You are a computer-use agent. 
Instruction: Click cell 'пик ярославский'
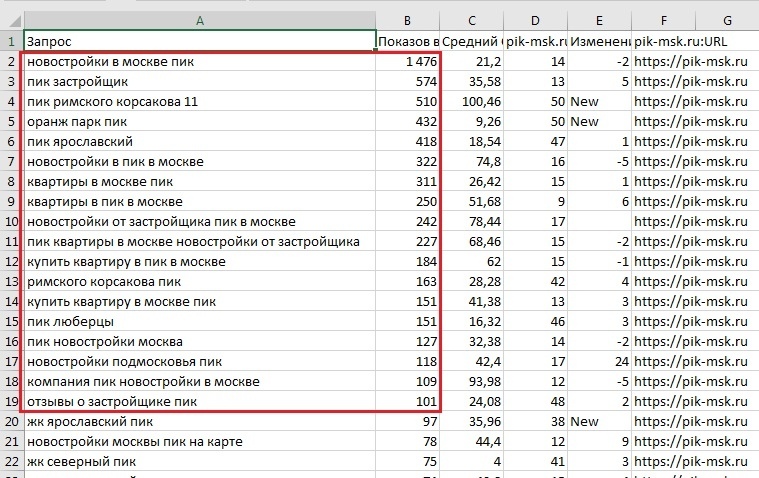pyautogui.click(x=200, y=141)
